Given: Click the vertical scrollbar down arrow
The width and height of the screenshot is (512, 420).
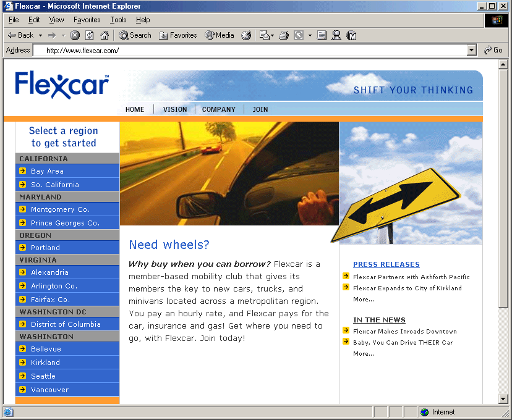Looking at the screenshot, I should pyautogui.click(x=503, y=399).
